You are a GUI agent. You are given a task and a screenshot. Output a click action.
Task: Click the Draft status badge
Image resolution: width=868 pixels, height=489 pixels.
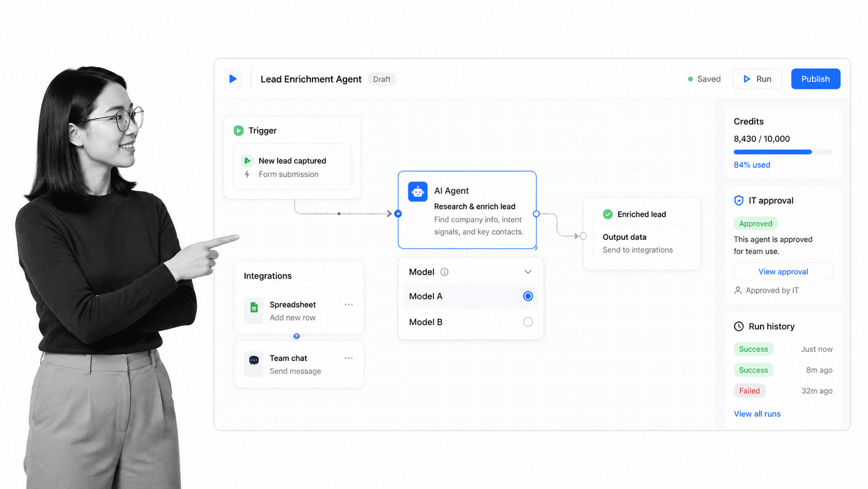382,79
